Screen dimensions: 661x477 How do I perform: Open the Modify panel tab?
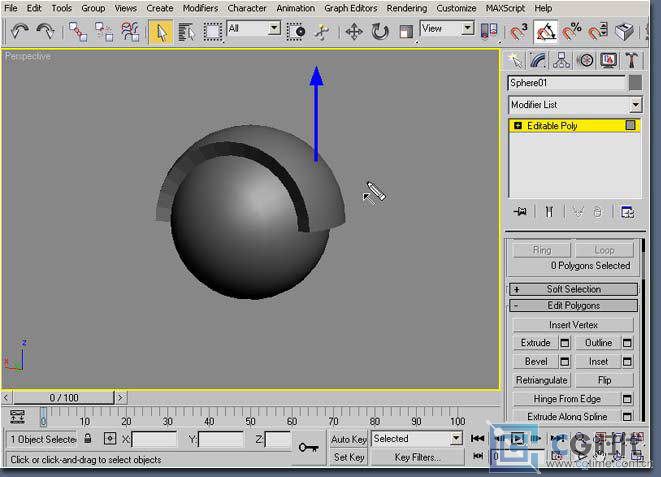[x=538, y=60]
